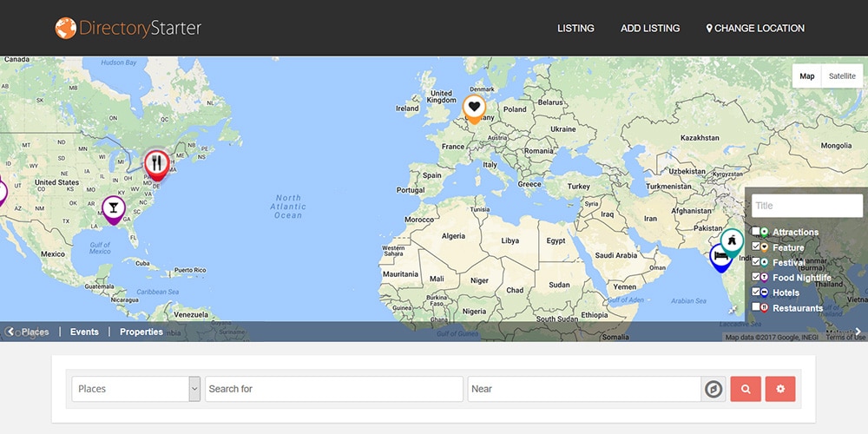The width and height of the screenshot is (868, 434).
Task: Open the Add Listing menu item
Action: [650, 29]
